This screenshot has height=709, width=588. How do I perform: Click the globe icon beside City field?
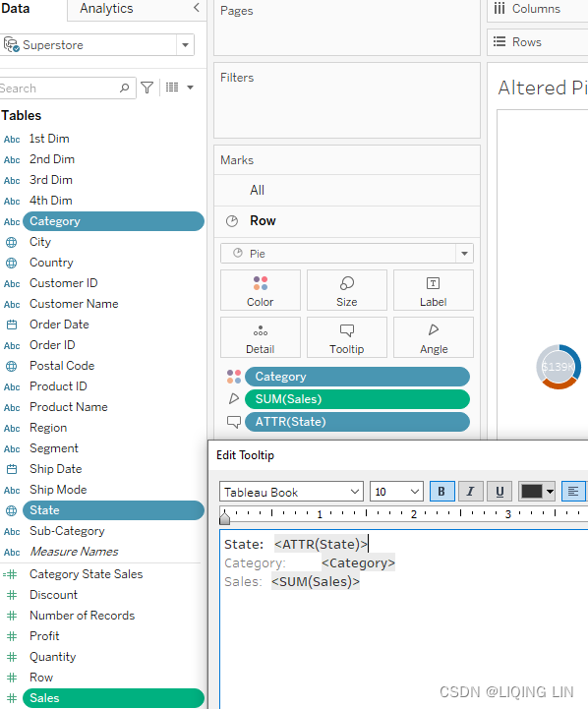[x=11, y=242]
